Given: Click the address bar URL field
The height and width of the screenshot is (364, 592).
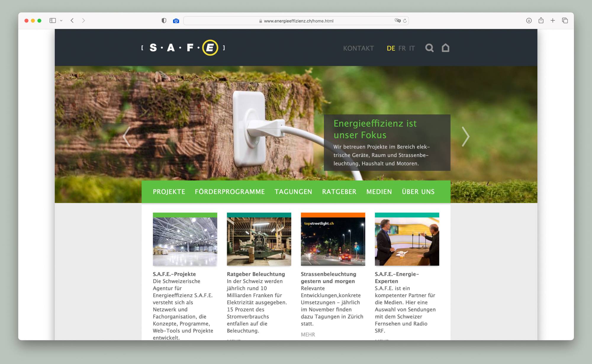Looking at the screenshot, I should 296,21.
